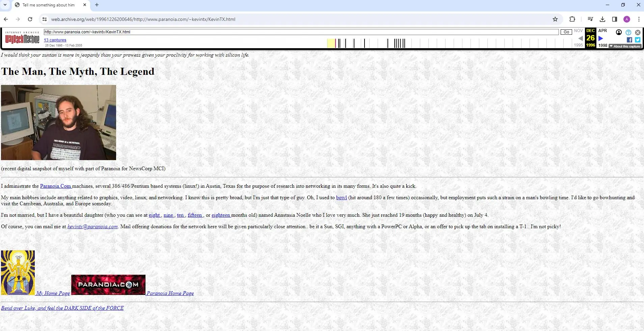Expand the About this capture dropdown
The height and width of the screenshot is (331, 644).
[625, 46]
